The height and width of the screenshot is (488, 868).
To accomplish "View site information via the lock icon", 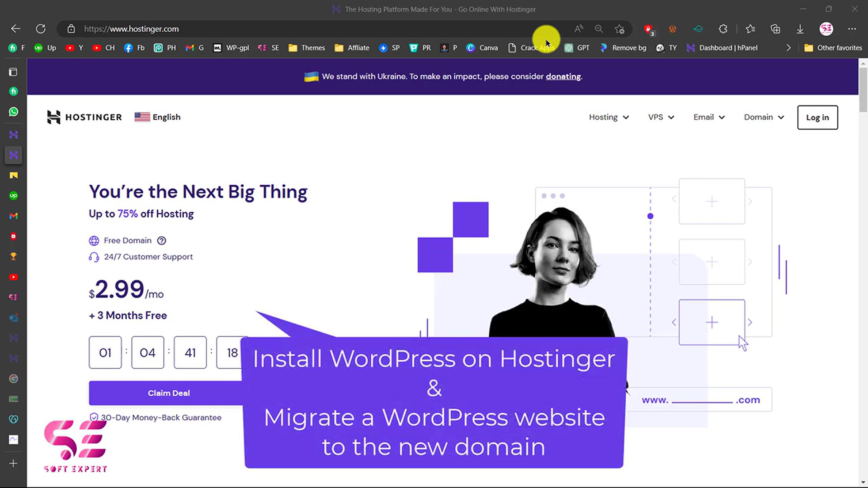I will [x=71, y=29].
